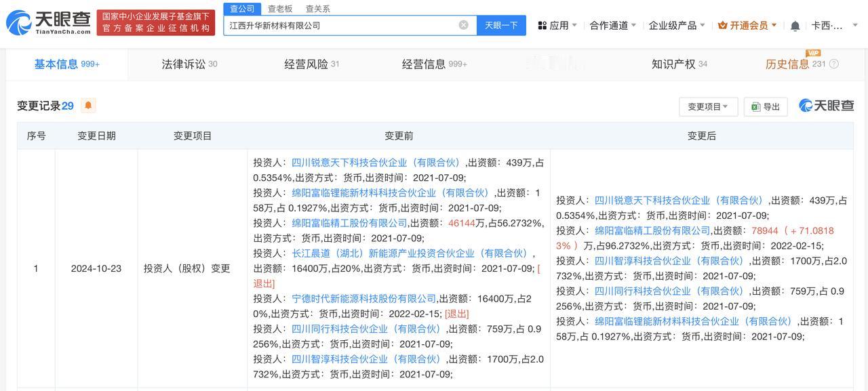Open 绵阳富临精工股份有限公司 link in 变更前 column
Screen dimensions: 868x391
(349, 223)
